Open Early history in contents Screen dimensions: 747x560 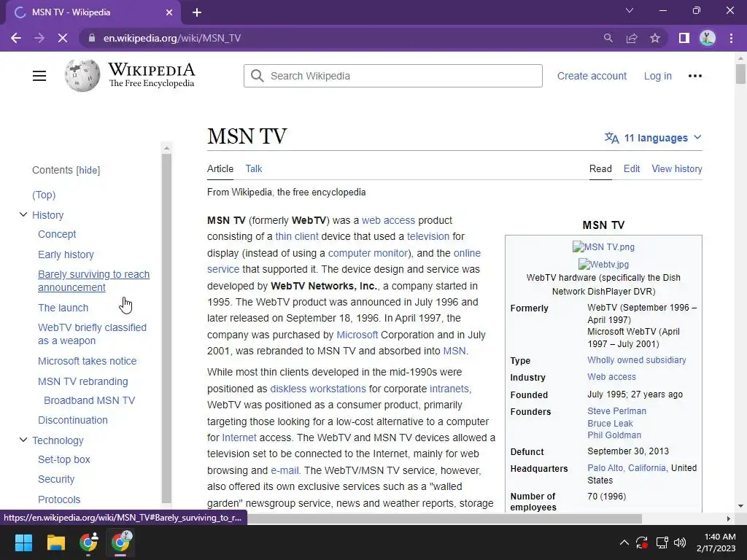pos(66,254)
